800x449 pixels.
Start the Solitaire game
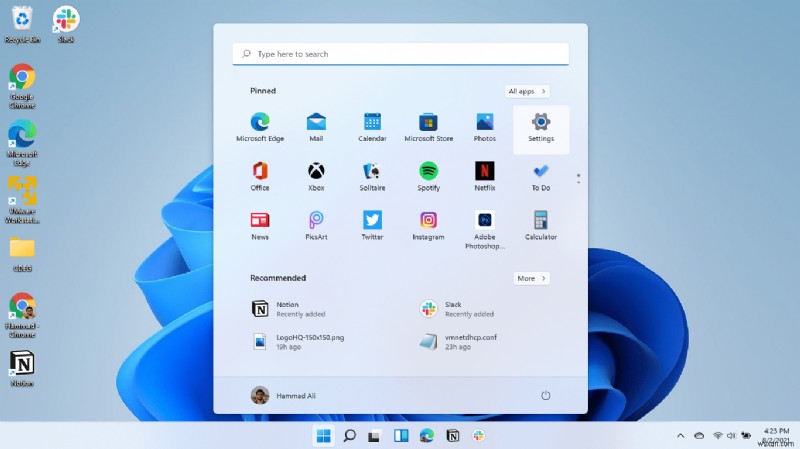(372, 177)
